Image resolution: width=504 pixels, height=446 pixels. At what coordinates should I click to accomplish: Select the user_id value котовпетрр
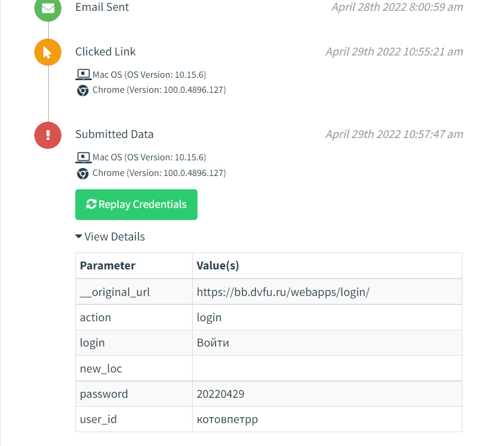[226, 419]
